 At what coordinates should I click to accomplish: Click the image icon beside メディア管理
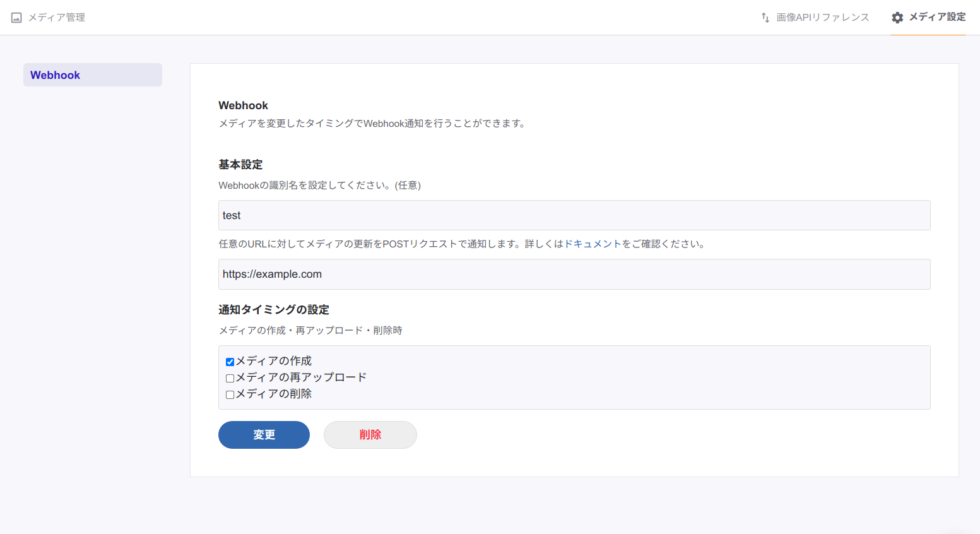point(16,18)
